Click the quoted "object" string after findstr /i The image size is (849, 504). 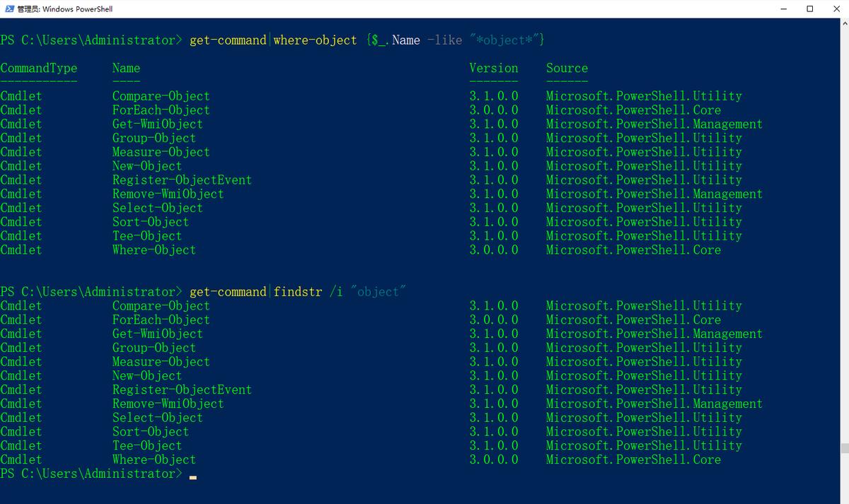coord(378,292)
